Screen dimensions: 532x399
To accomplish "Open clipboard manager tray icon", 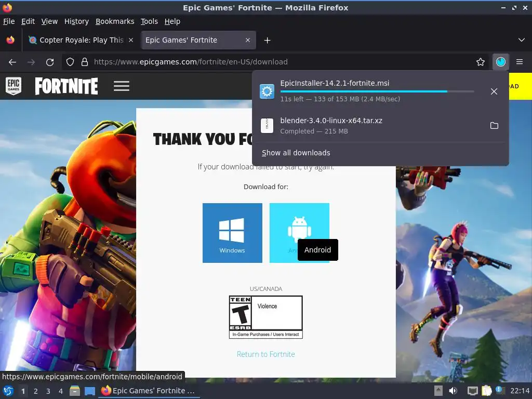I will point(486,391).
